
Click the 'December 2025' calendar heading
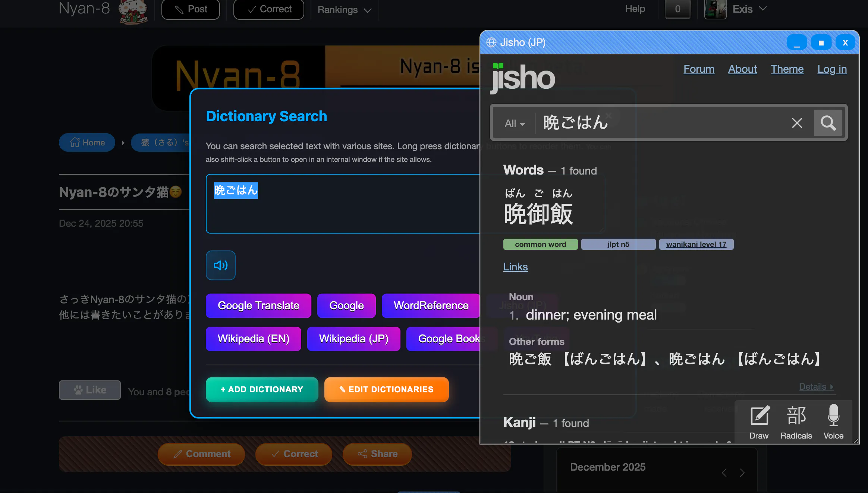(x=608, y=467)
